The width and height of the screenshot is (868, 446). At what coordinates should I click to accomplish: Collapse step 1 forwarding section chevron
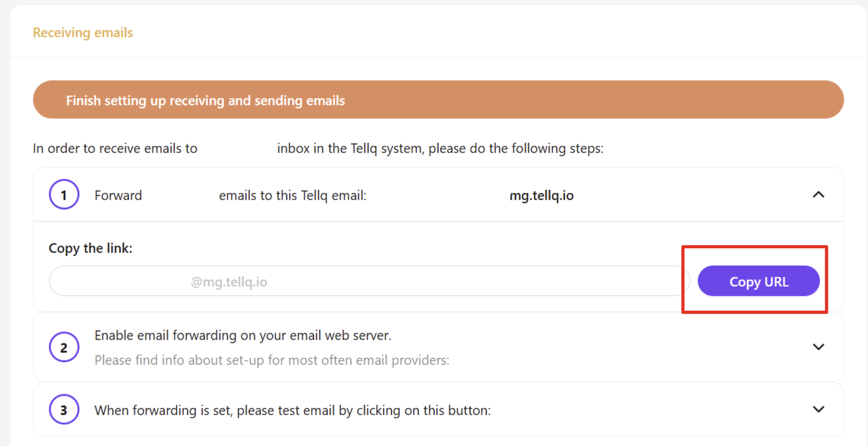point(818,195)
